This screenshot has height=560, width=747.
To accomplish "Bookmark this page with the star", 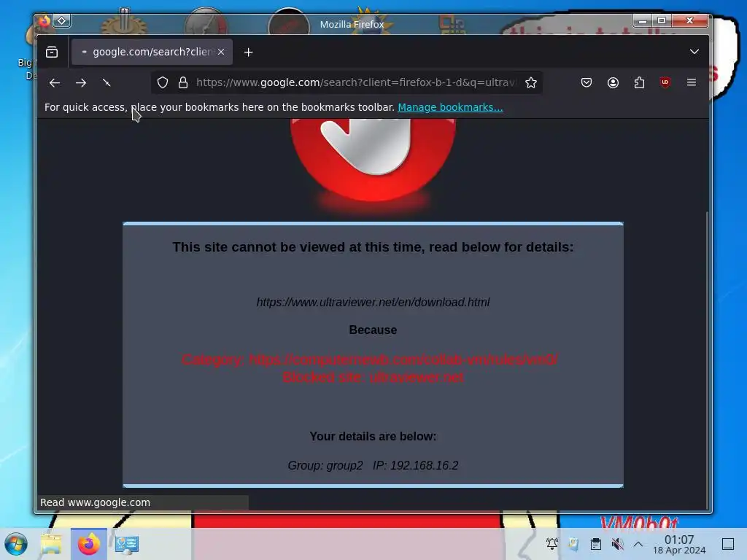I will (x=531, y=83).
